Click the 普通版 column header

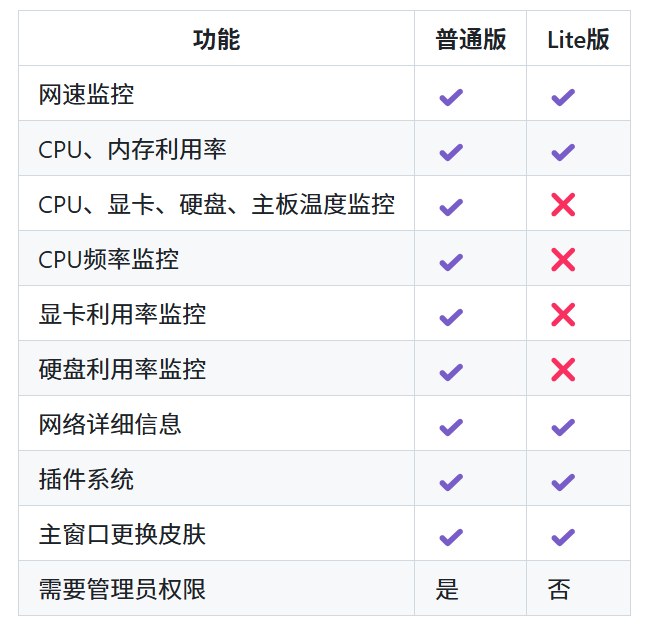(x=470, y=40)
